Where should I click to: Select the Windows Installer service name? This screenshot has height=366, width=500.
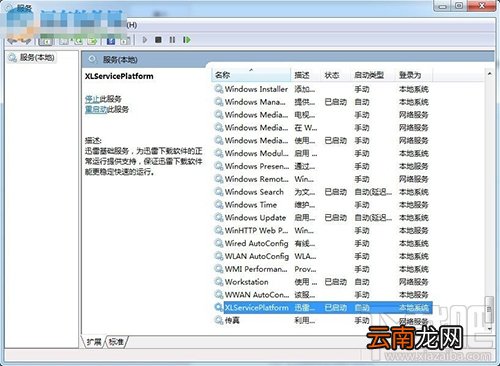pos(256,89)
